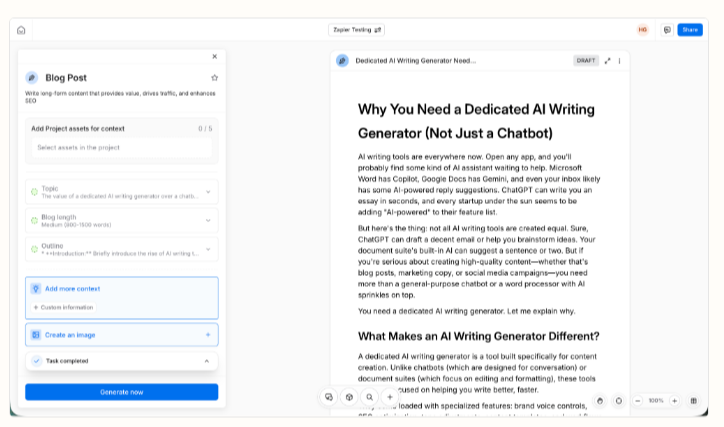Select the hand pan tool

600,400
